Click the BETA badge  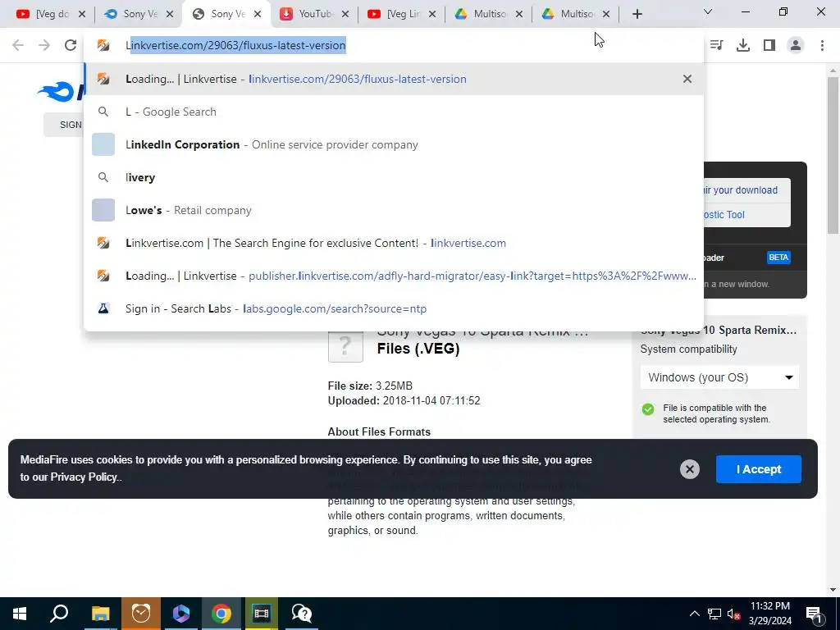778,258
